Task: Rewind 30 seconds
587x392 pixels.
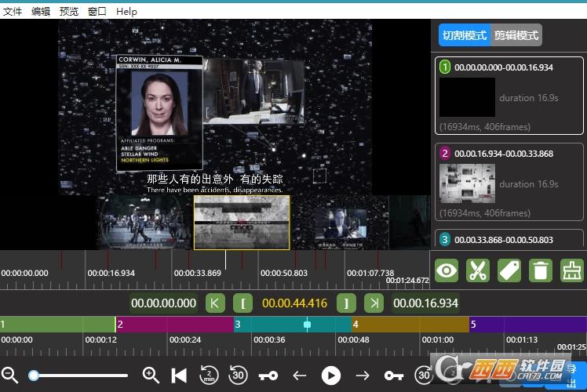Action: click(x=238, y=375)
